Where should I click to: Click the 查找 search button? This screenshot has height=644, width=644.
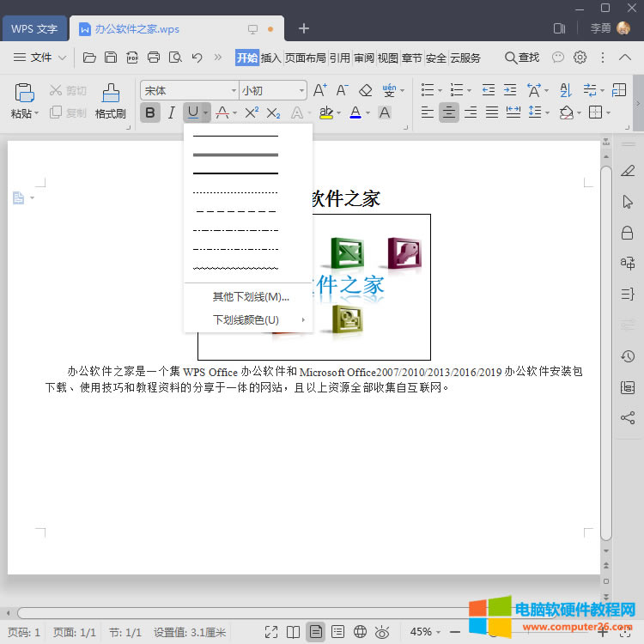[x=521, y=58]
